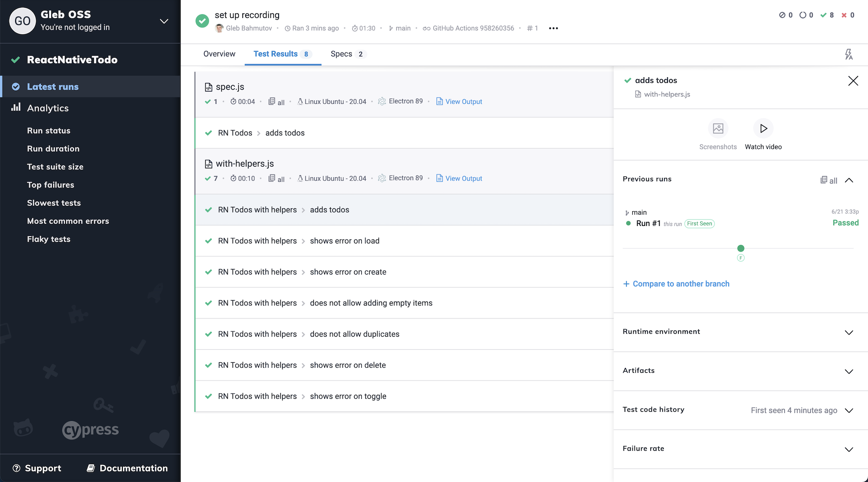Click the with-helpers.js file icon

click(x=209, y=164)
